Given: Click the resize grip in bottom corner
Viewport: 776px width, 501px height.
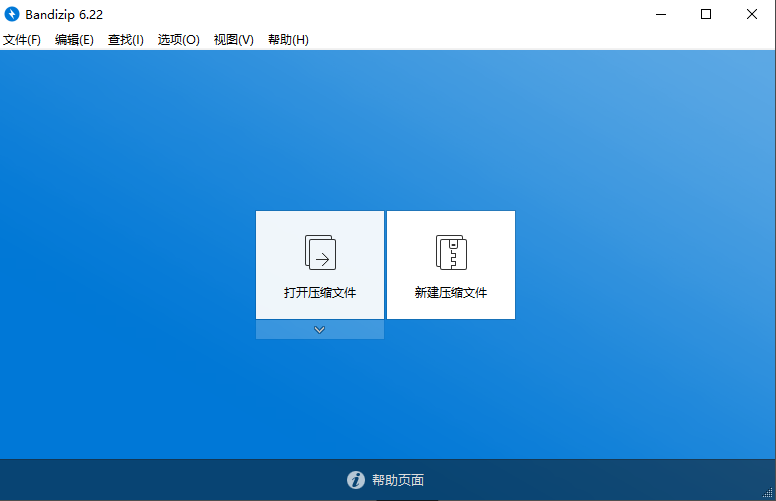Looking at the screenshot, I should click(768, 493).
